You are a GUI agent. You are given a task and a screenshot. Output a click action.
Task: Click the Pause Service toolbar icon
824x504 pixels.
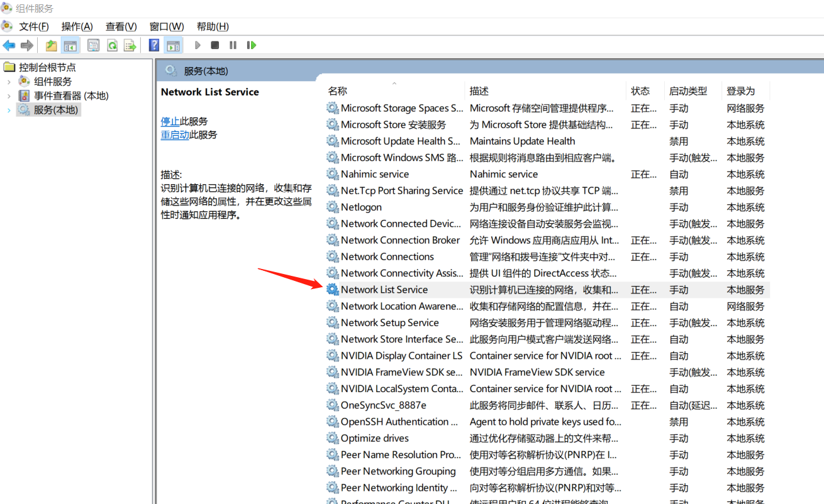pyautogui.click(x=233, y=45)
